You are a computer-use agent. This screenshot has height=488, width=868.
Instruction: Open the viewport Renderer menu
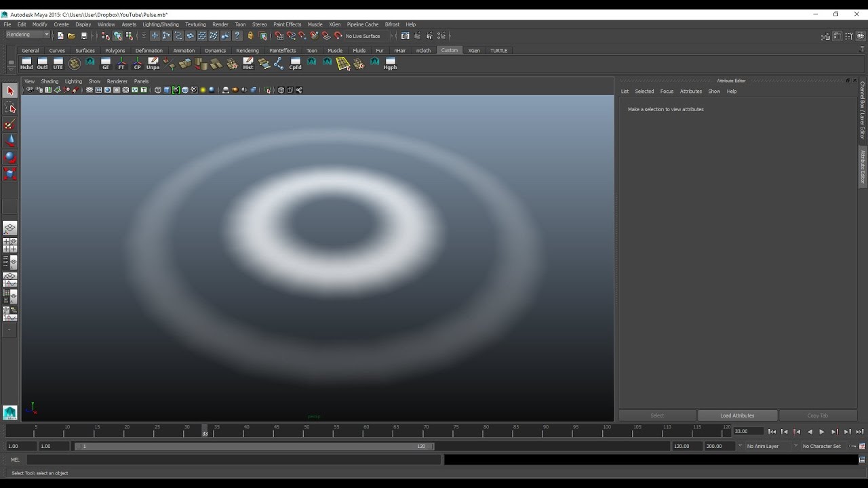117,81
